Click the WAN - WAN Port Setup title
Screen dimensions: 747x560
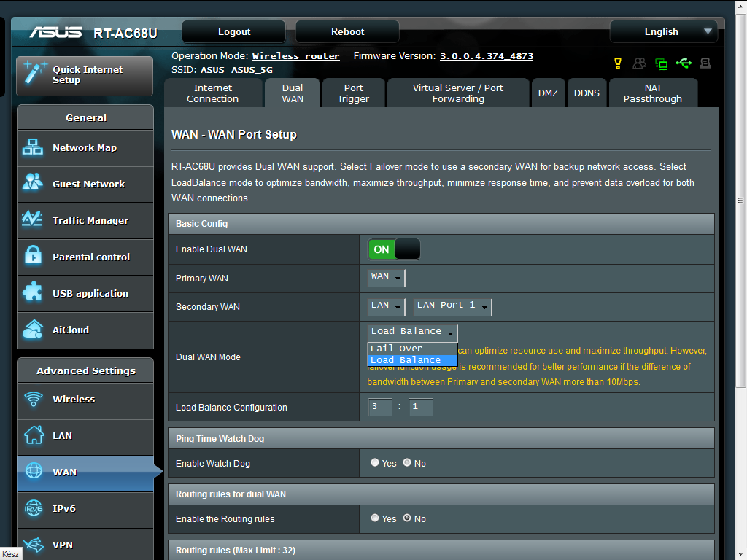pyautogui.click(x=234, y=134)
